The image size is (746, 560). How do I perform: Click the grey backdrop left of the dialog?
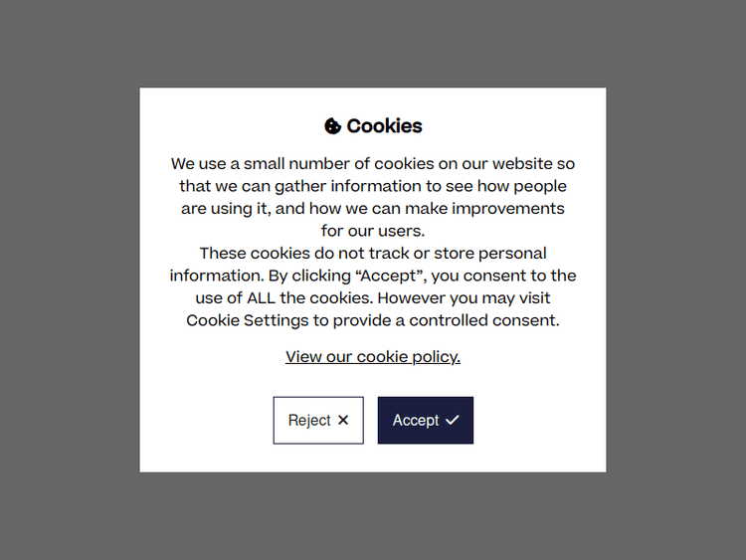(70, 280)
